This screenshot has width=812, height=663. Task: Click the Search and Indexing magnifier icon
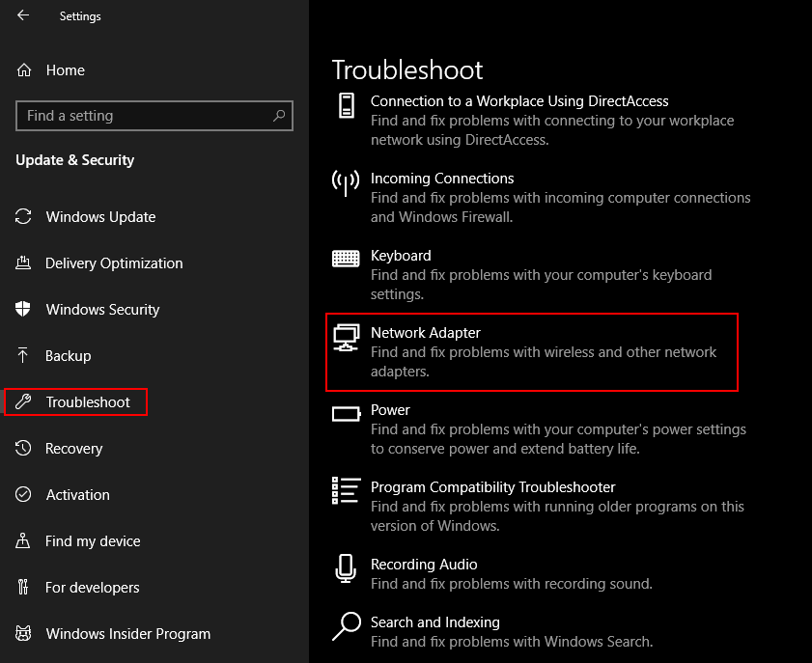[346, 626]
